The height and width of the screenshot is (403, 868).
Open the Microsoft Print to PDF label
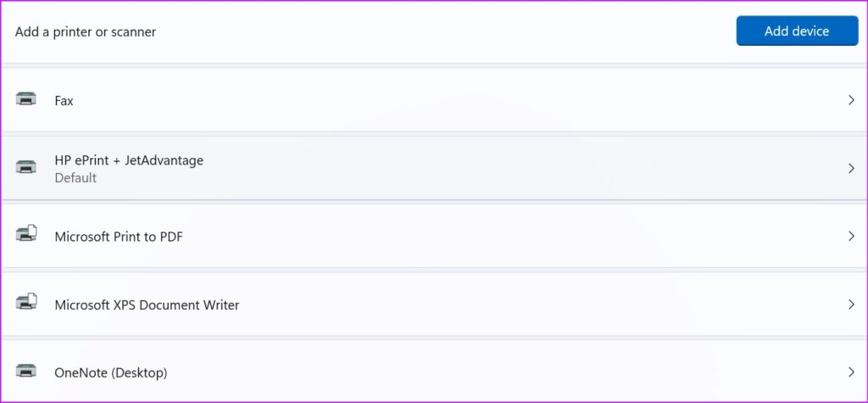(x=119, y=237)
